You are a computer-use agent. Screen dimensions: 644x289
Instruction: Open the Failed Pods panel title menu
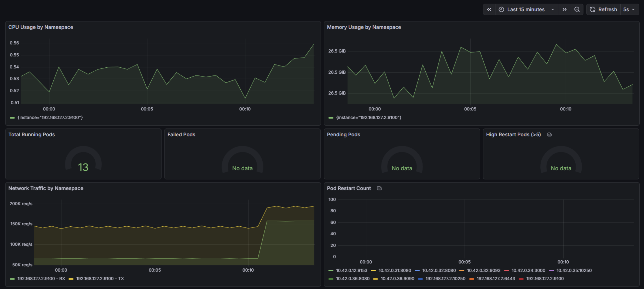181,134
